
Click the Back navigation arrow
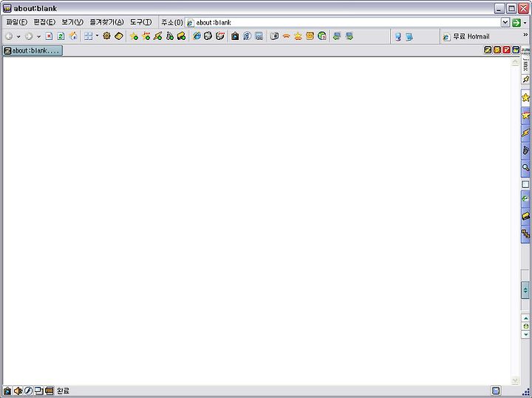click(9, 36)
